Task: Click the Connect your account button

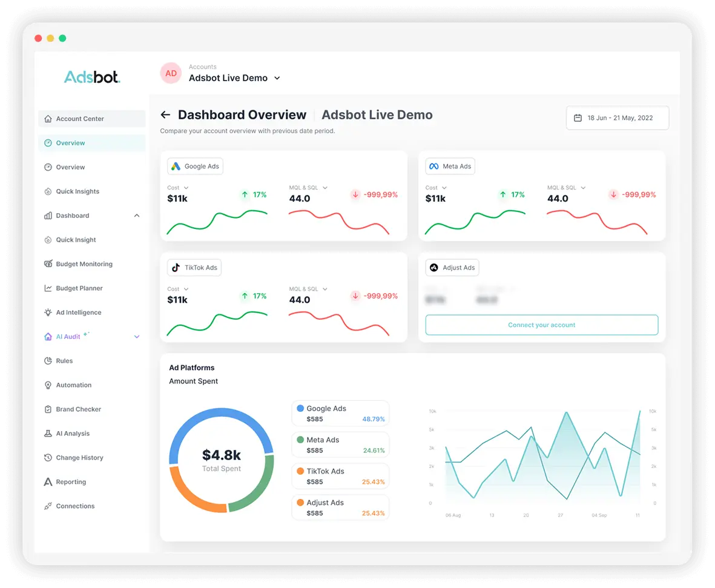Action: [x=541, y=325]
